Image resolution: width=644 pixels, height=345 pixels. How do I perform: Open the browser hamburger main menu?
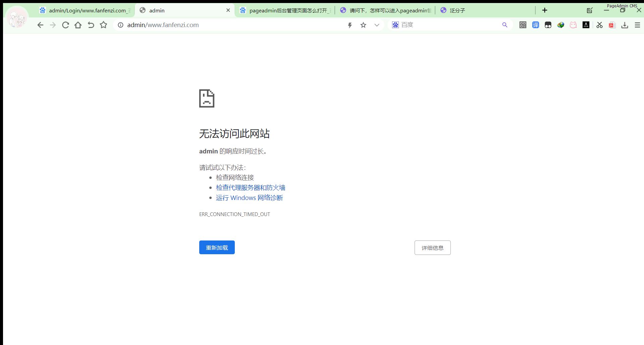(637, 25)
